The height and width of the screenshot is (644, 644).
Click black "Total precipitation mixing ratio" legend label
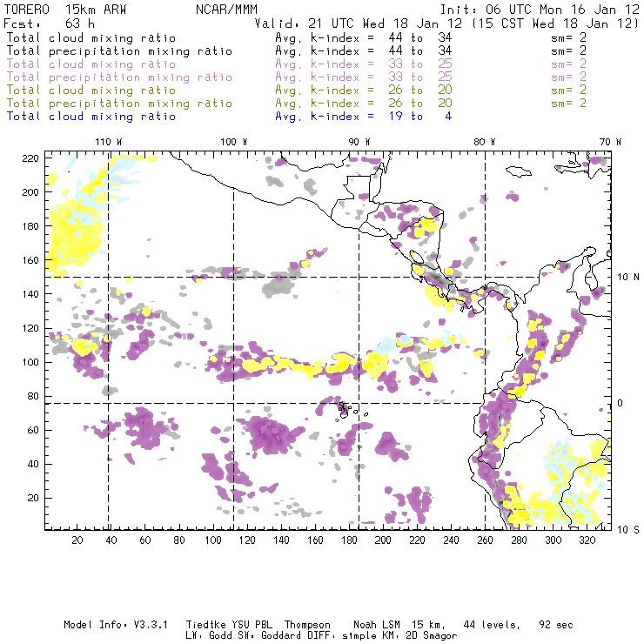pyautogui.click(x=119, y=51)
